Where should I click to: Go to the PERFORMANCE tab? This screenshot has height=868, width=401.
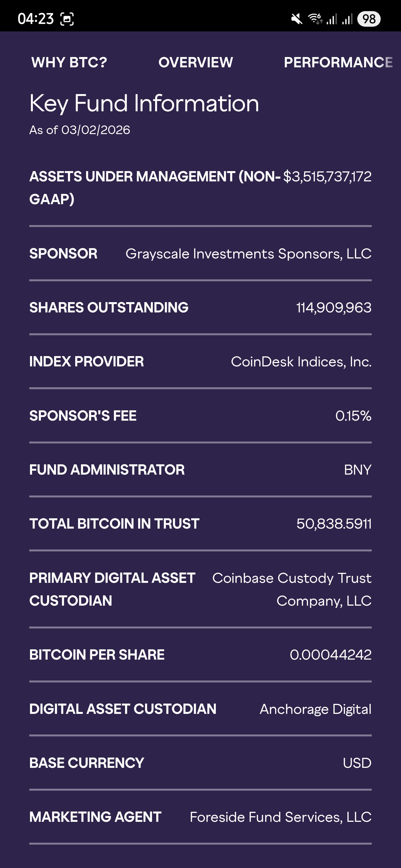pyautogui.click(x=338, y=62)
